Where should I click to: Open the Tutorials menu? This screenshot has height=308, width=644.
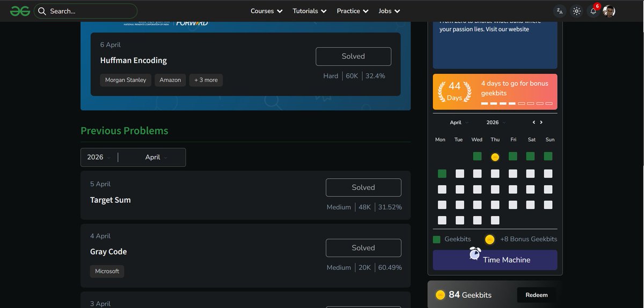(x=310, y=11)
